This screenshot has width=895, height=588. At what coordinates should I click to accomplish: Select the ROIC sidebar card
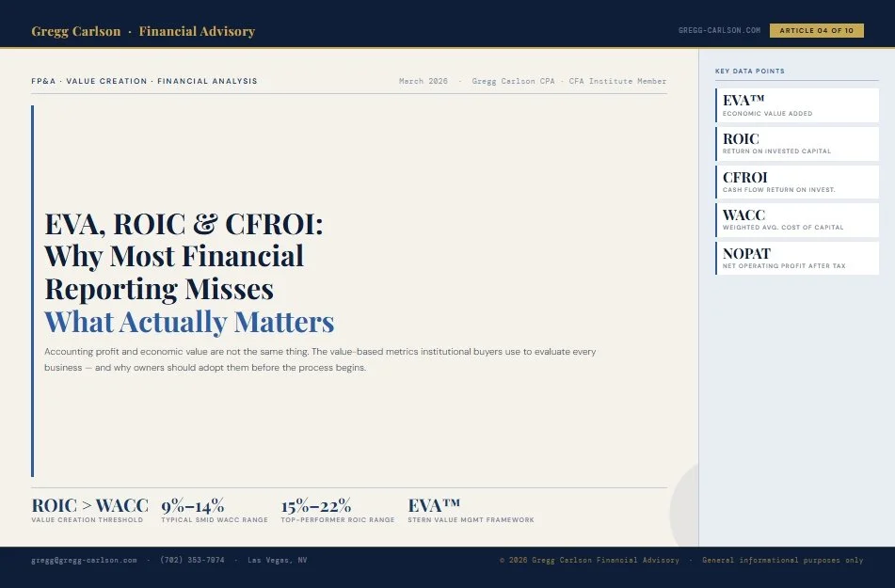pyautogui.click(x=796, y=143)
